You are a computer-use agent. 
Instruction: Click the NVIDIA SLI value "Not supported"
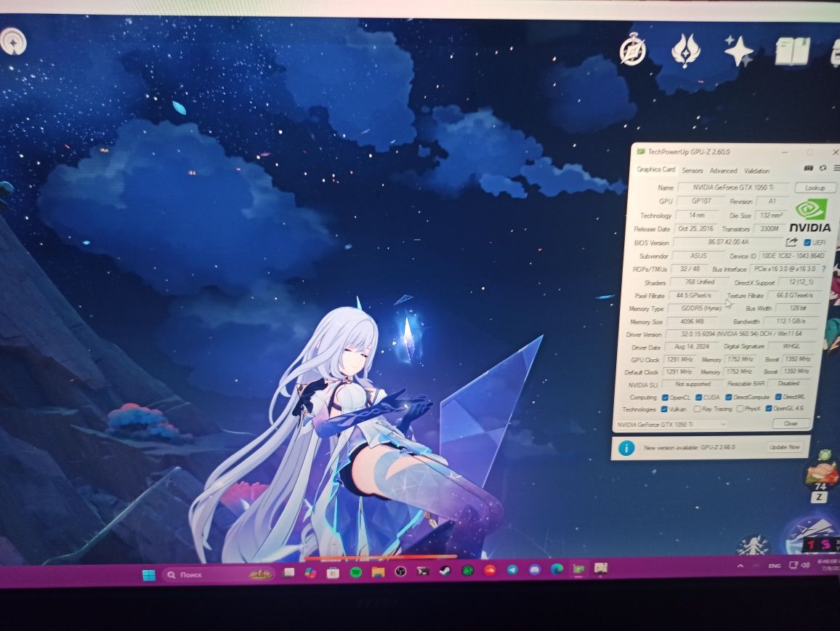click(692, 385)
